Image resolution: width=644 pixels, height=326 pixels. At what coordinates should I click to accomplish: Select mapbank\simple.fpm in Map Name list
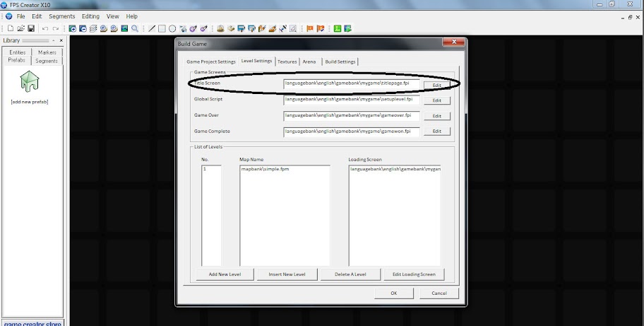coord(266,170)
